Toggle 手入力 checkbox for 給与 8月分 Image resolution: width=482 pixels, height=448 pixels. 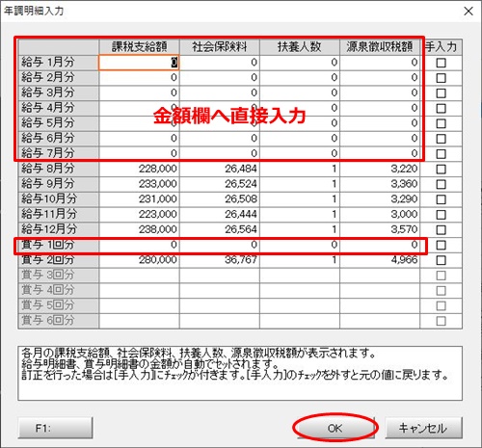(441, 169)
